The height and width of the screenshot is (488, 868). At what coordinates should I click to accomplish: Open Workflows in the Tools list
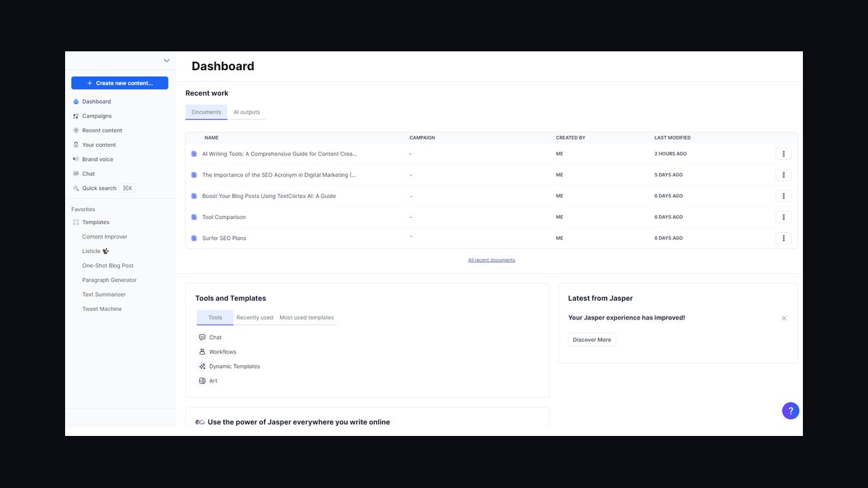point(223,352)
